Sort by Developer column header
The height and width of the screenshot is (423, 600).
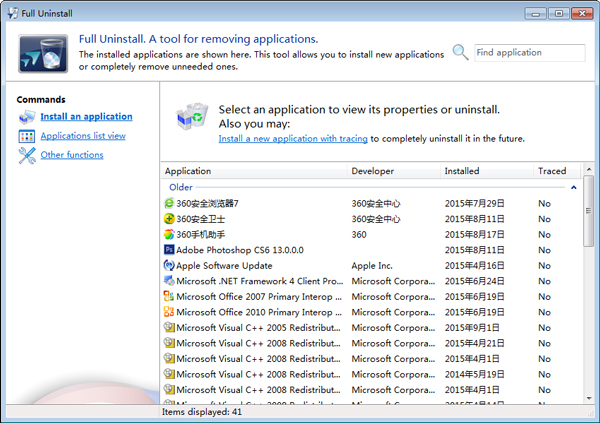pyautogui.click(x=393, y=171)
